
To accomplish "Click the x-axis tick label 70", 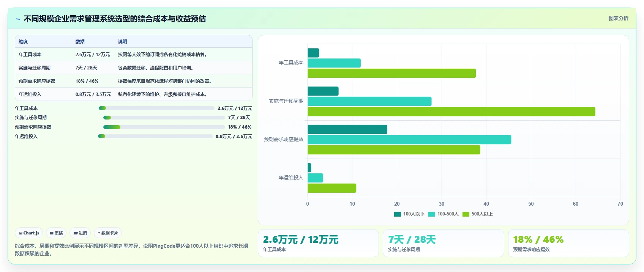I will [620, 204].
